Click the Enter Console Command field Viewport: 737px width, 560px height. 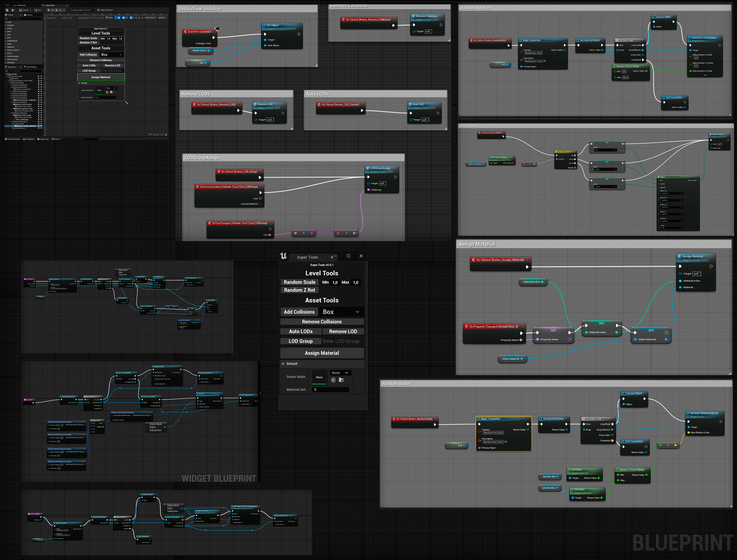coord(80,139)
